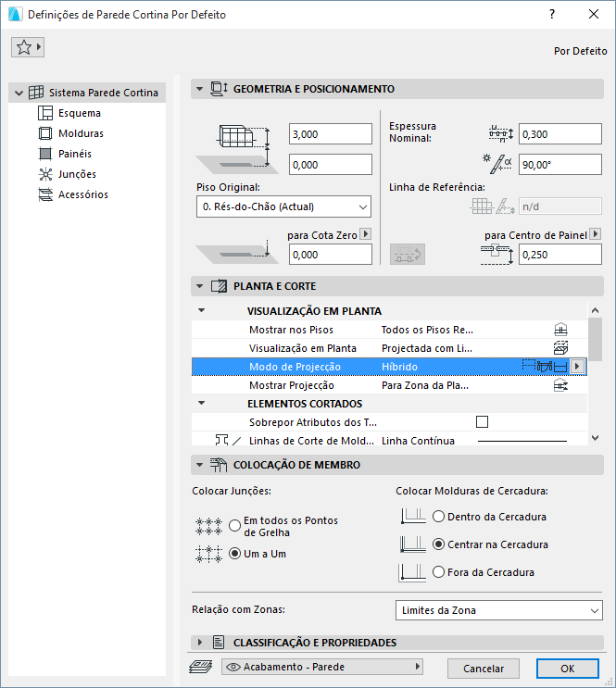Click the curtain wall height field 3,000
Viewport: 616px width, 688px height.
(x=330, y=134)
